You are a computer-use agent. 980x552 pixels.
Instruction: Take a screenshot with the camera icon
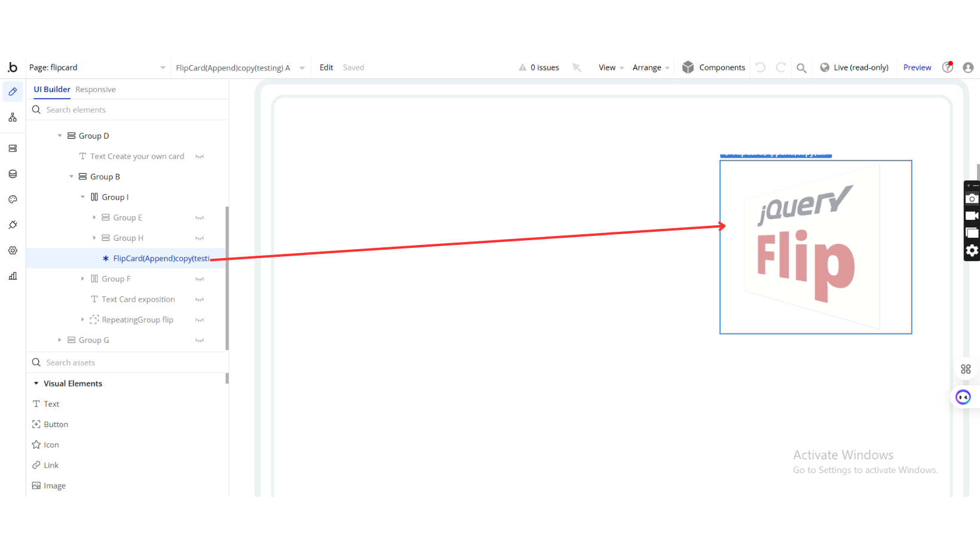[x=972, y=199]
